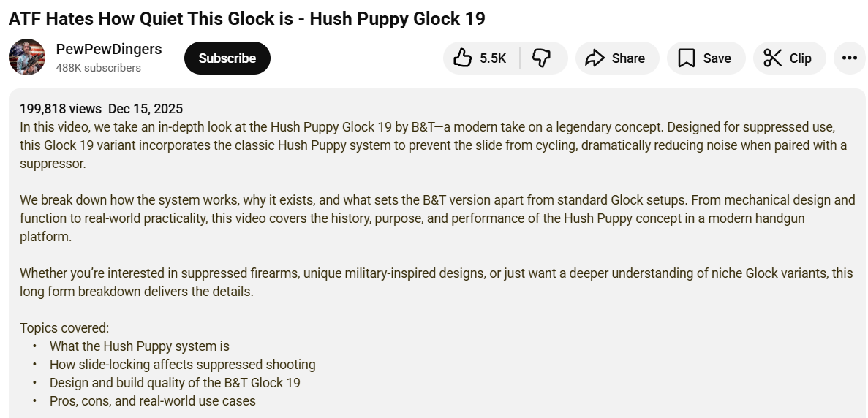The height and width of the screenshot is (418, 868).
Task: Click the "What the Hush Puppy system is" bullet
Action: [x=140, y=346]
